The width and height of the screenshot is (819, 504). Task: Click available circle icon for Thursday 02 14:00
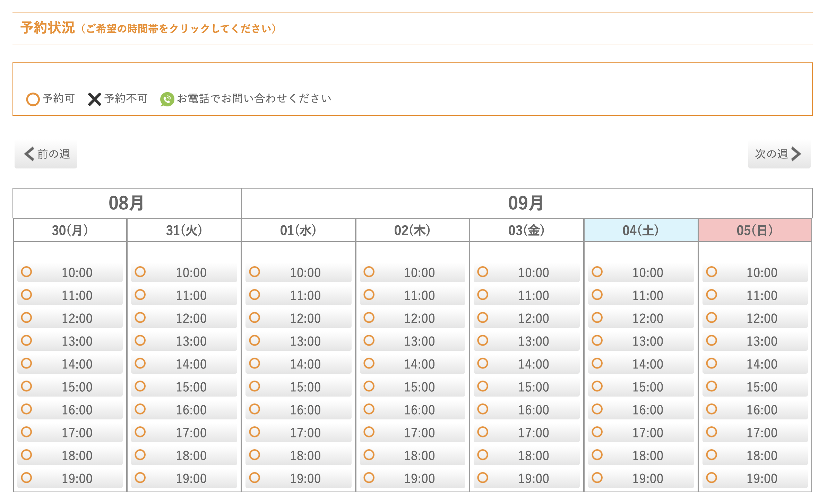coord(369,363)
